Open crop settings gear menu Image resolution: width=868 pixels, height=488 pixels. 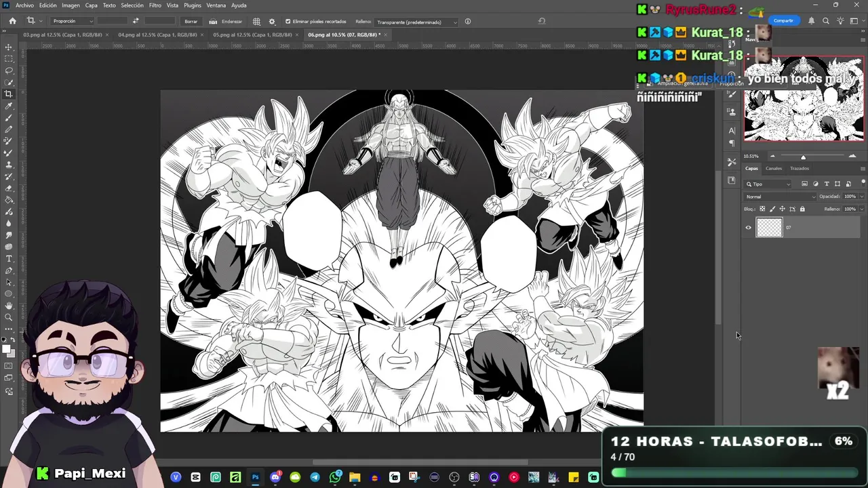pos(272,21)
